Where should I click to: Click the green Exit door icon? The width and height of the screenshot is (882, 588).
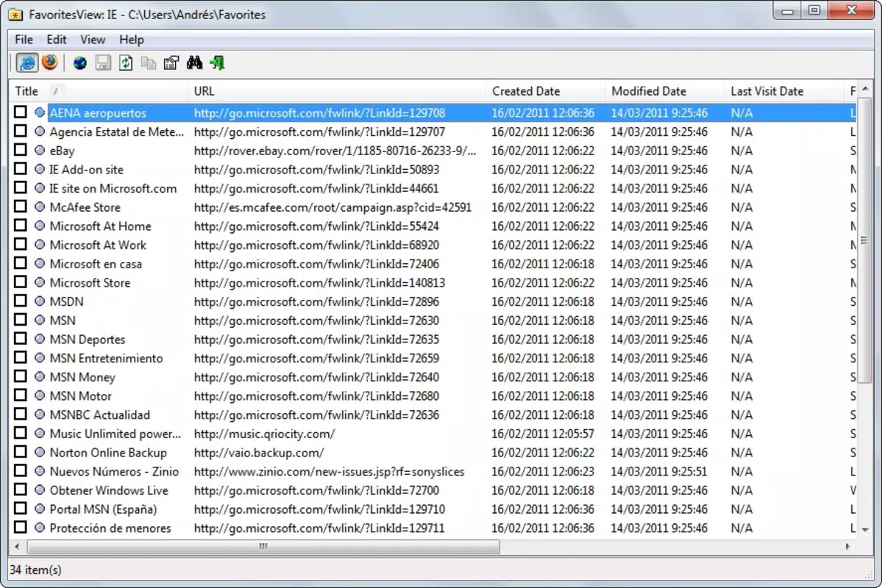(x=217, y=63)
